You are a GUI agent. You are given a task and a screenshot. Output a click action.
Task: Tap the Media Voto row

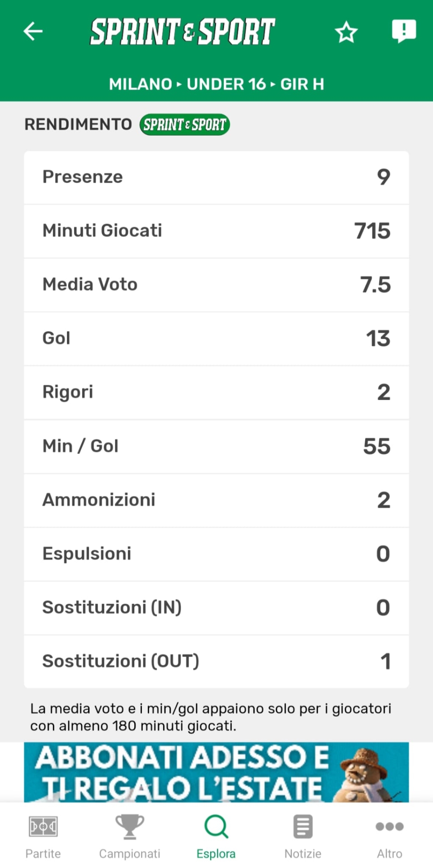216,285
